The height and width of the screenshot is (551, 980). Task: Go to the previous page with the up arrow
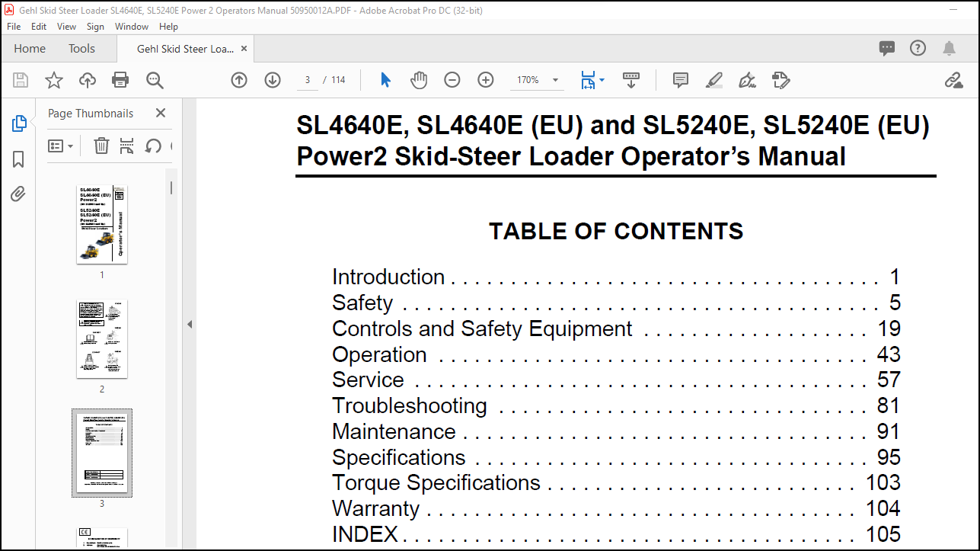[239, 80]
